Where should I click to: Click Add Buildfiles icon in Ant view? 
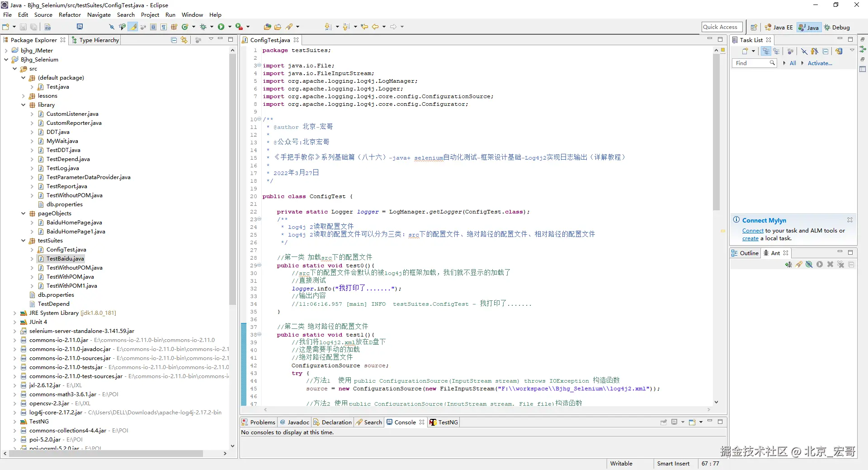point(788,265)
